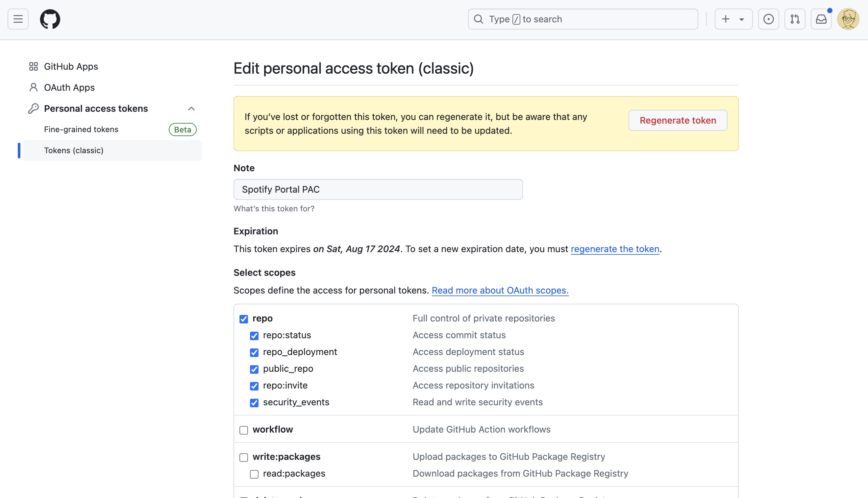Image resolution: width=868 pixels, height=498 pixels.
Task: Focus the 'Type / to search' box
Action: 583,19
